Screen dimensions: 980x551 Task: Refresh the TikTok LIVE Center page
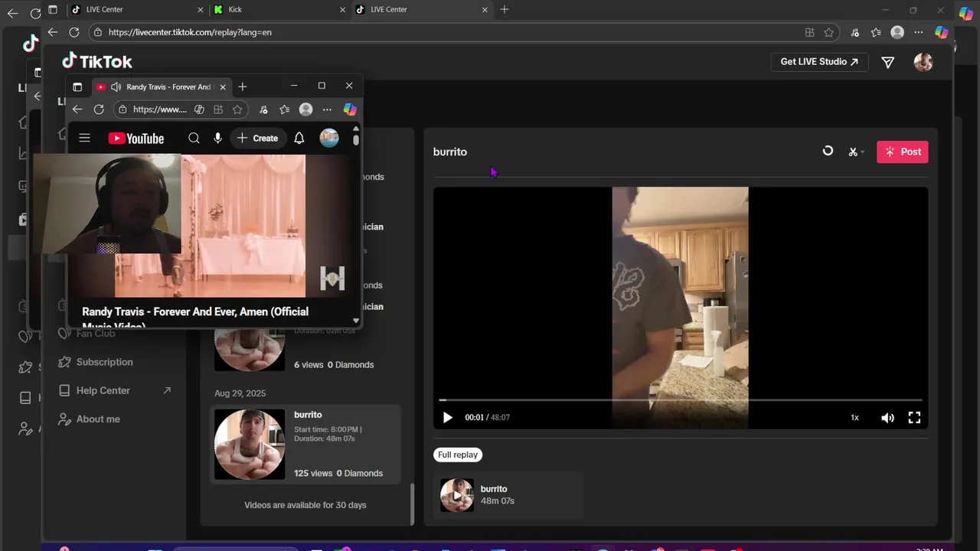coord(74,32)
